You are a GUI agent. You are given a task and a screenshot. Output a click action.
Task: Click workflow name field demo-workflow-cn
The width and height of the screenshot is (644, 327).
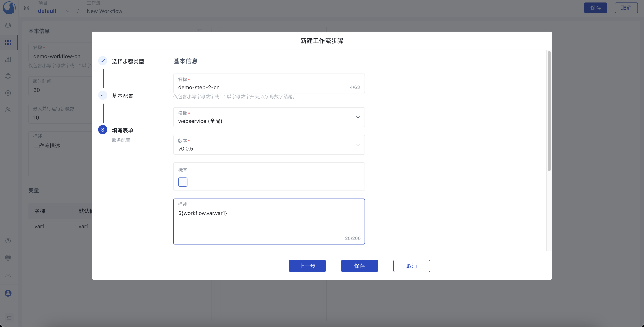click(x=60, y=52)
